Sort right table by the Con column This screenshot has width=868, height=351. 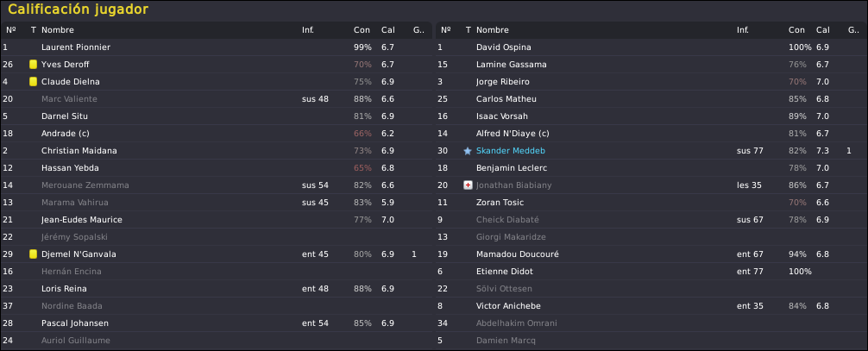point(796,30)
